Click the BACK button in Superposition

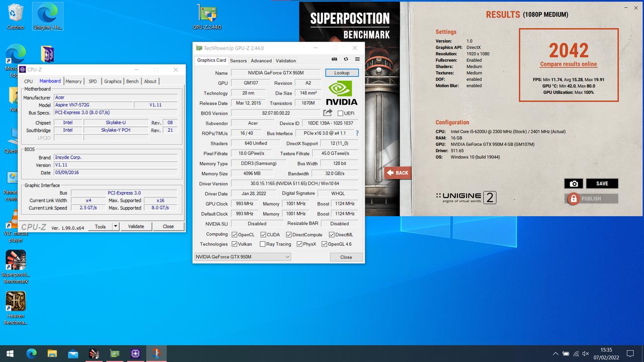[x=398, y=172]
